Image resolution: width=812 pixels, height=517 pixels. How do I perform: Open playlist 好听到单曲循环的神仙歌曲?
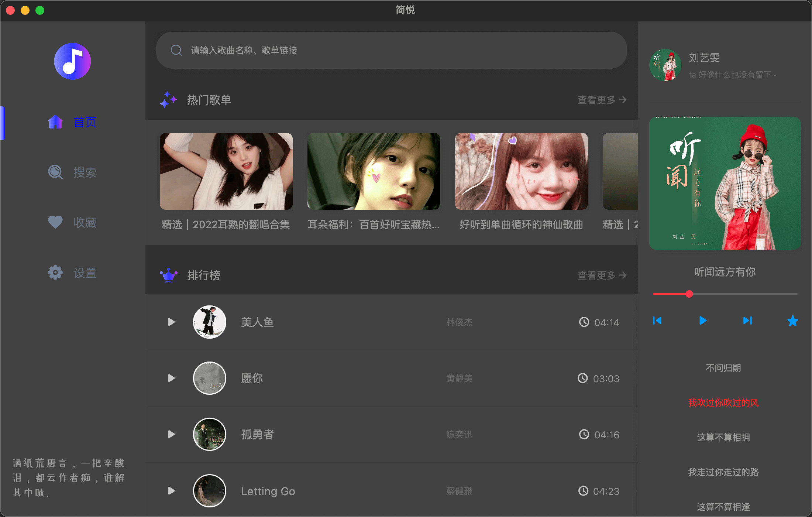point(521,171)
